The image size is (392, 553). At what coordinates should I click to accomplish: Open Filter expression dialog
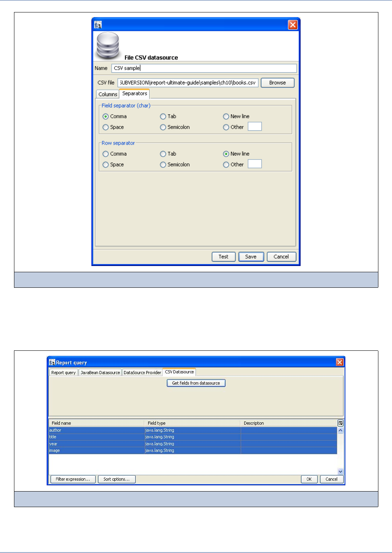pos(73,479)
